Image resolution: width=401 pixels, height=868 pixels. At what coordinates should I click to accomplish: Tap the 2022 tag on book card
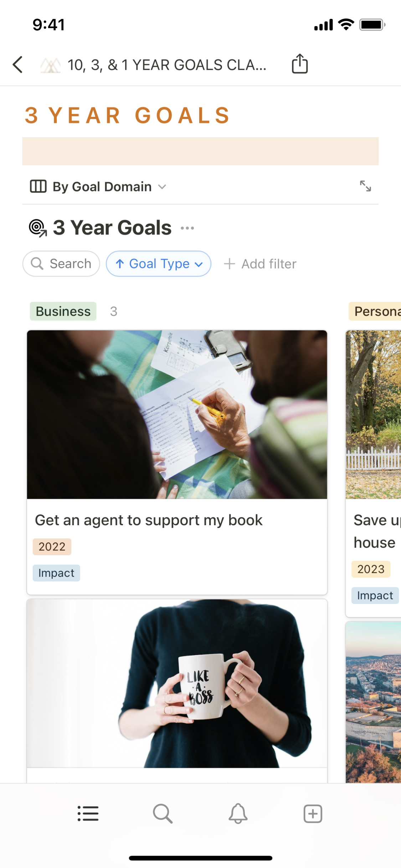coord(52,547)
